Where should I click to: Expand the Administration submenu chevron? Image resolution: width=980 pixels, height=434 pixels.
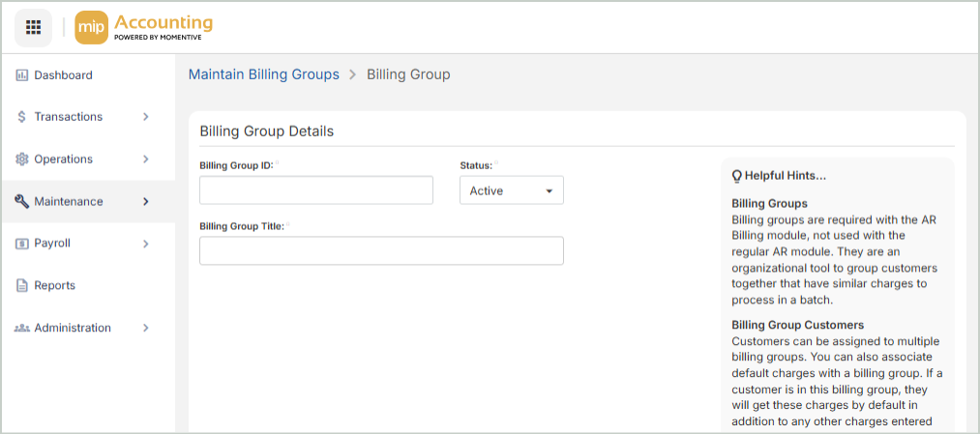tap(146, 329)
